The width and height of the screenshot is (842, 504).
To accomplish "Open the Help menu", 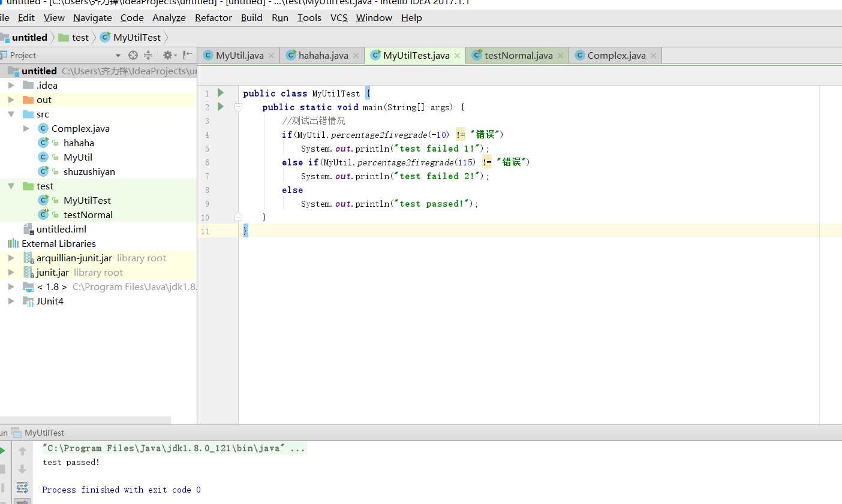I will (x=411, y=17).
